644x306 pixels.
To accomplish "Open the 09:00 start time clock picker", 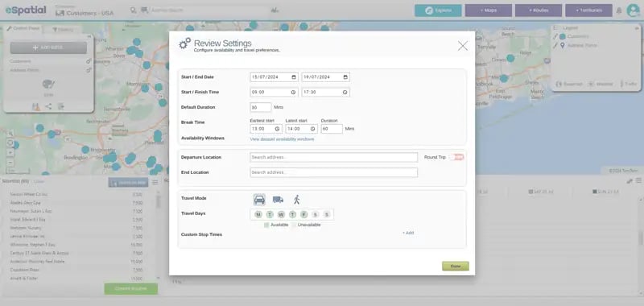I will click(x=293, y=93).
